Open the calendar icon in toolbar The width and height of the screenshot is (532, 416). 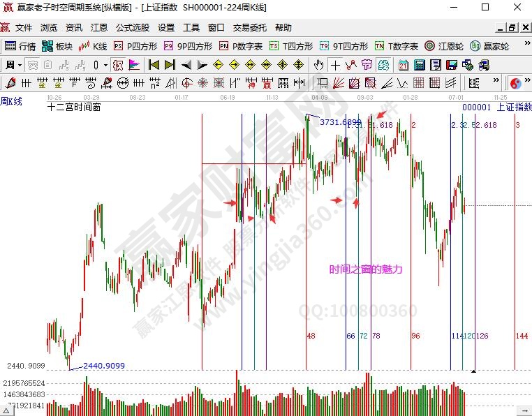pyautogui.click(x=404, y=65)
